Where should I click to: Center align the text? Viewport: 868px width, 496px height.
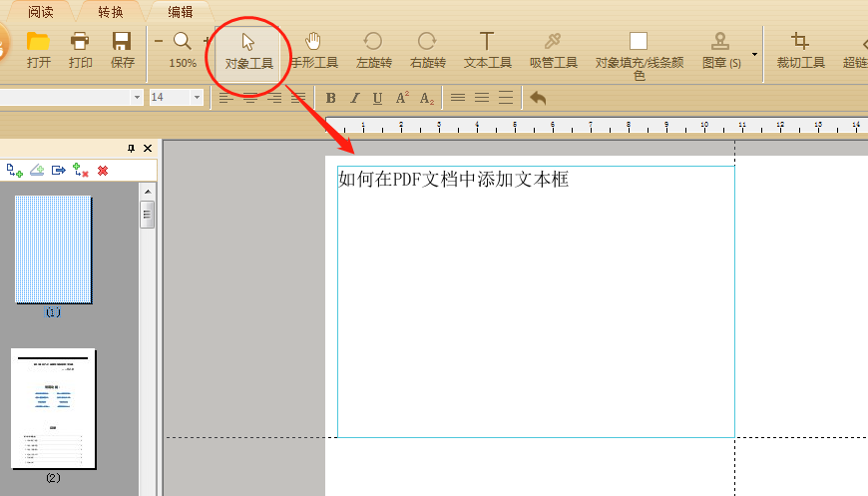point(250,98)
